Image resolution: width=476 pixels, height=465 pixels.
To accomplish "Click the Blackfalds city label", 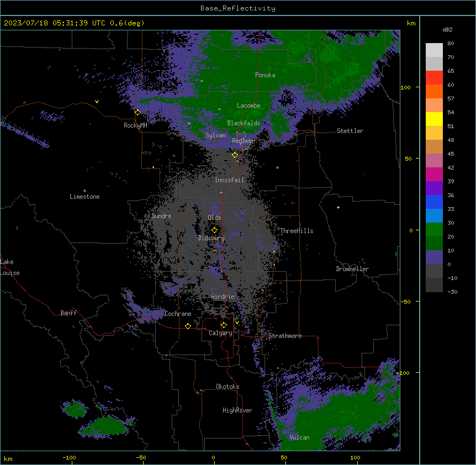I will point(244,123).
